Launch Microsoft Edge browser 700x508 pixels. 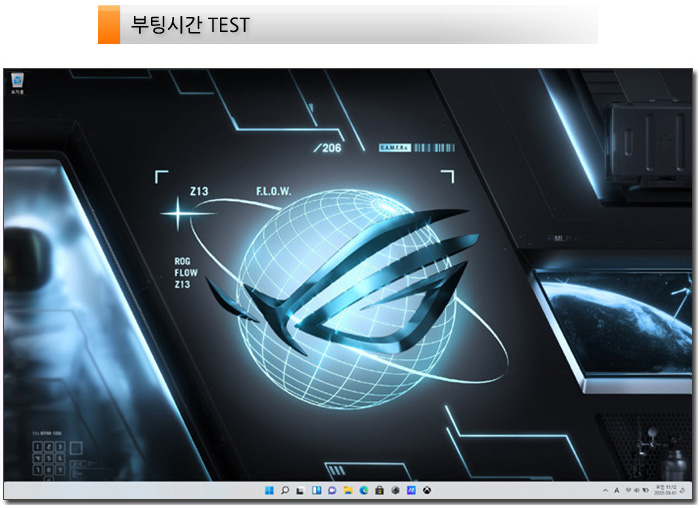[x=364, y=491]
